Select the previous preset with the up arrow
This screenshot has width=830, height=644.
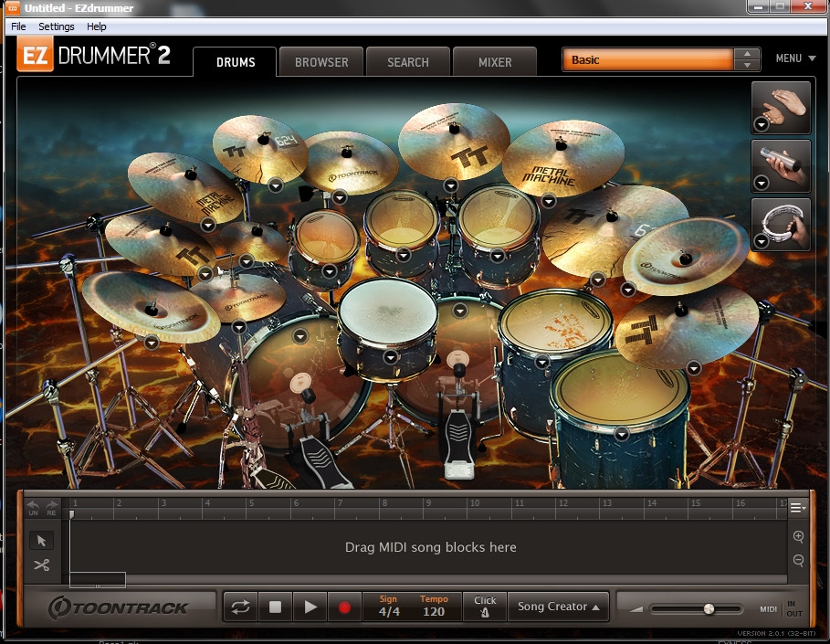(747, 54)
